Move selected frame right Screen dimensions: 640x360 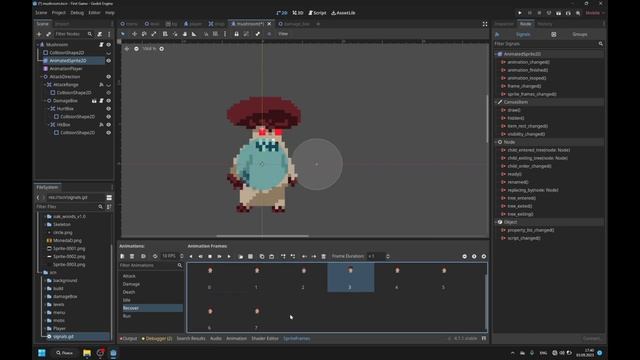click(314, 256)
